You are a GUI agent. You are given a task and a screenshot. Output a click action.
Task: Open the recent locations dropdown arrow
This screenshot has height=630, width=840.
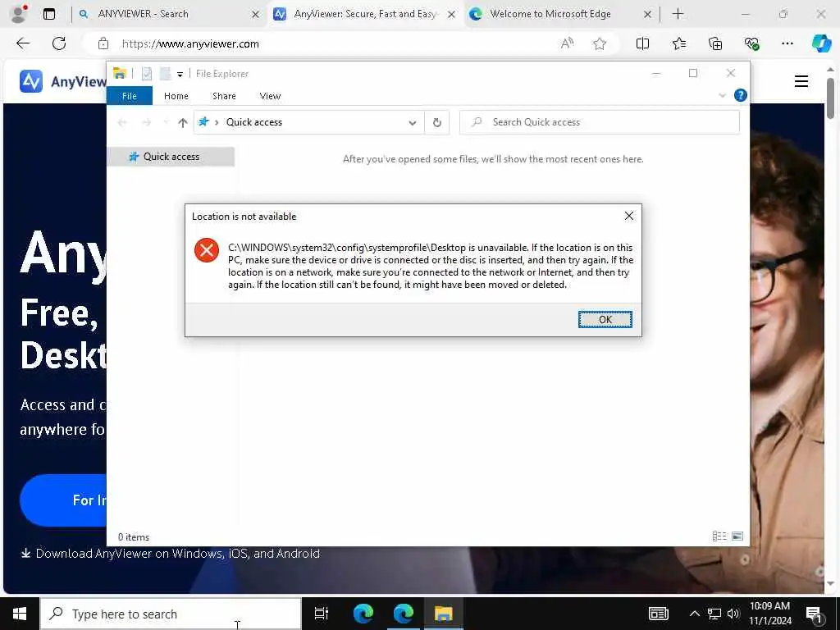pyautogui.click(x=166, y=123)
